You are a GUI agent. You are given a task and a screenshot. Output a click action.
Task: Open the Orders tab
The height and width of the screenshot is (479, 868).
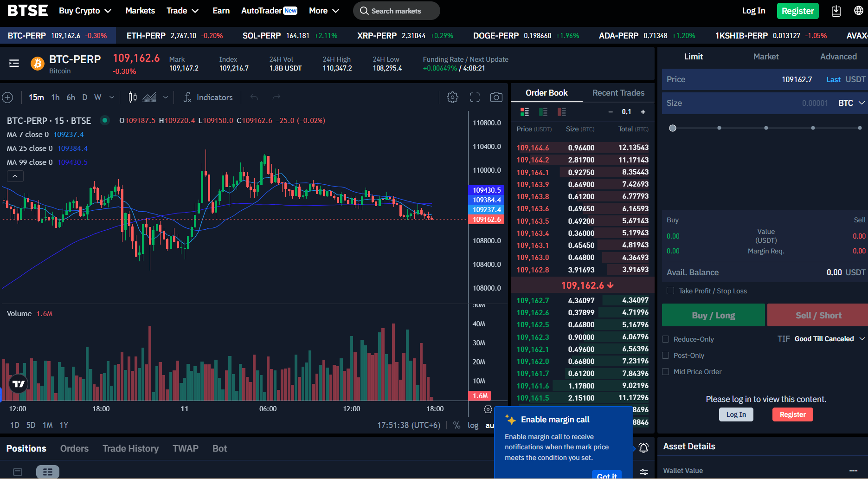tap(74, 448)
